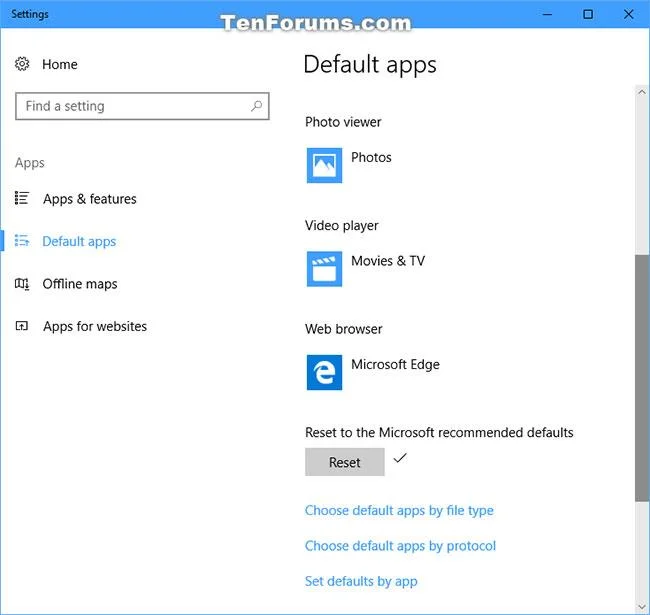The width and height of the screenshot is (650, 615).
Task: Click the Offline maps icon
Action: [22, 283]
